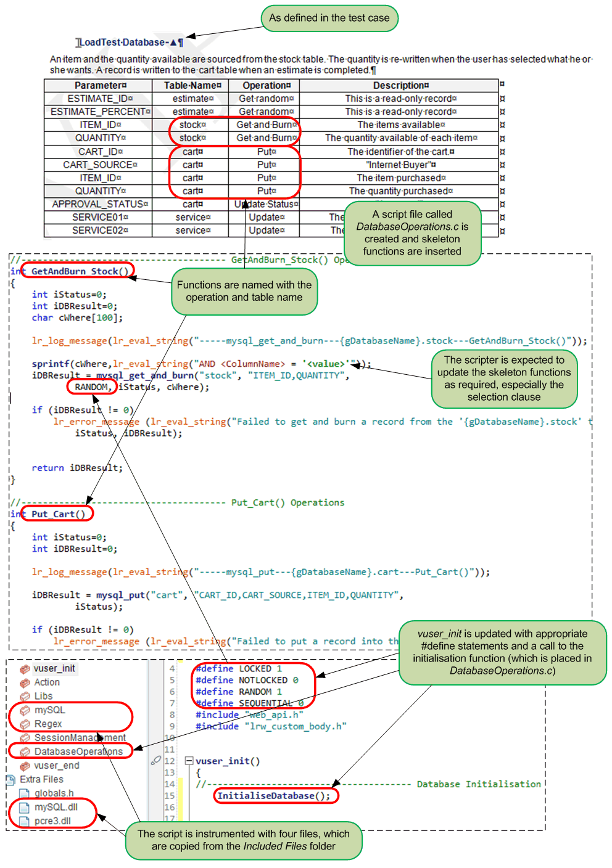Viewport: 612px width, 868px height.
Task: Click the #include "web_api.h" line
Action: (x=249, y=714)
